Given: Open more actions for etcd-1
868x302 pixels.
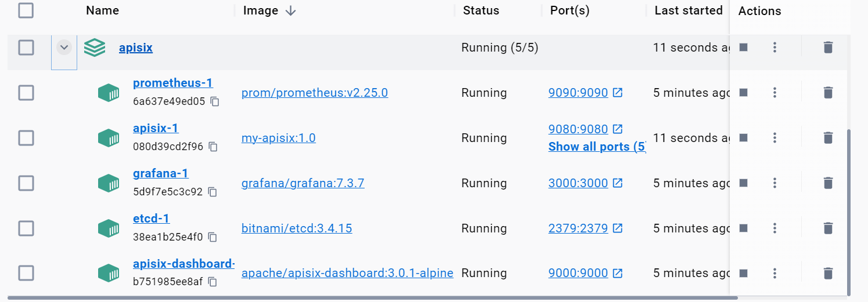Looking at the screenshot, I should click(775, 228).
